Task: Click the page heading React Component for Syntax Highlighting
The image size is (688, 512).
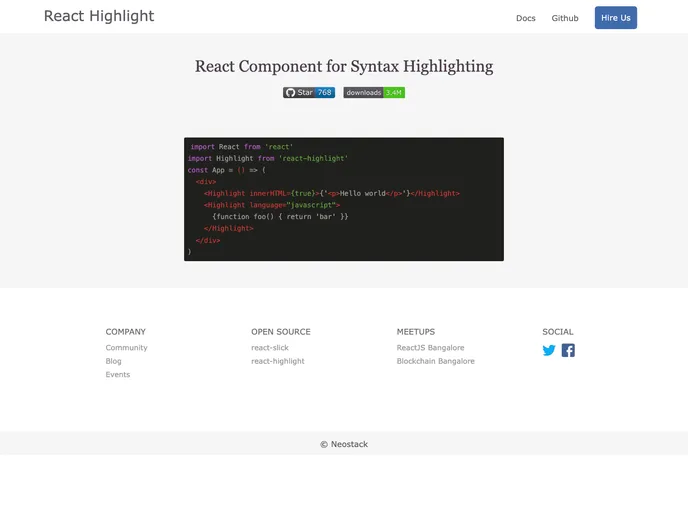Action: (344, 66)
